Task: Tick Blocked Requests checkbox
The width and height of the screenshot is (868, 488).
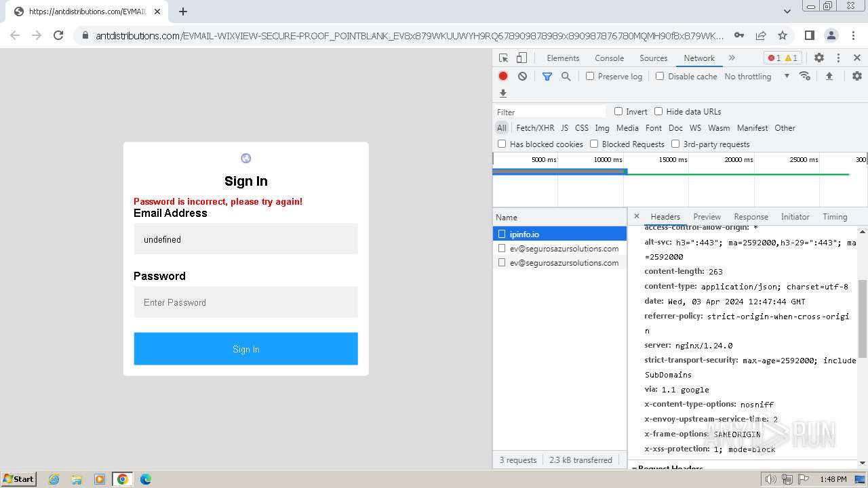Action: [x=594, y=144]
